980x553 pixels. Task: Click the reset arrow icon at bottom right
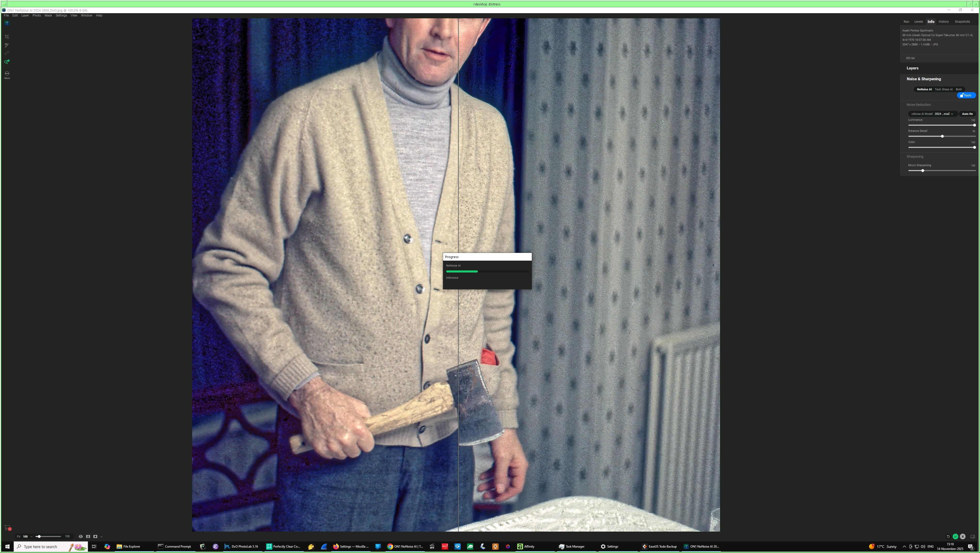click(948, 537)
